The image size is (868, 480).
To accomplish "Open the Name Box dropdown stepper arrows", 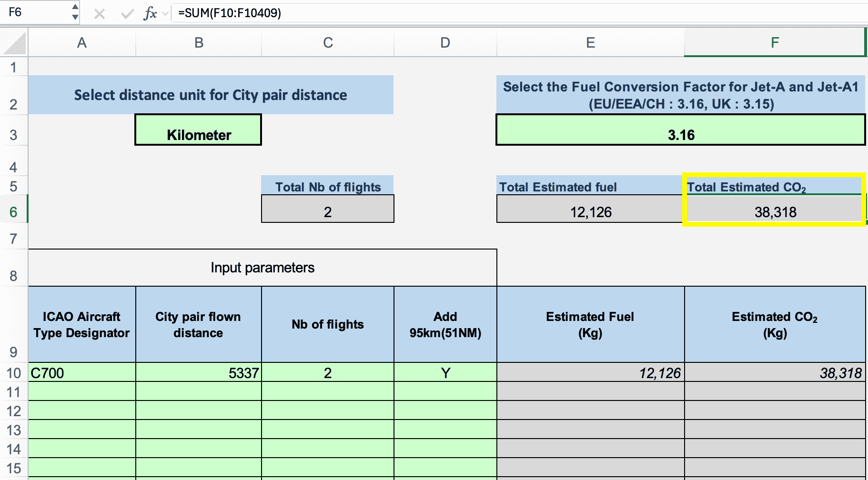I will tap(75, 12).
